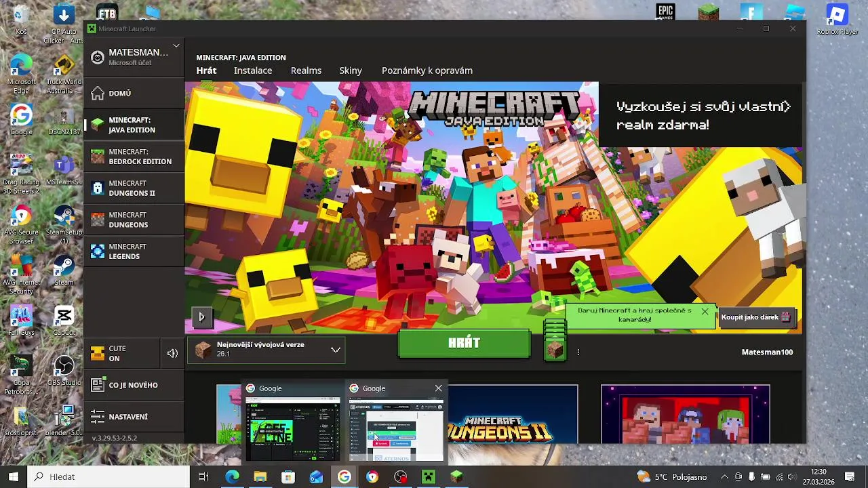Open Epic Games desktop icon
This screenshot has height=488, width=868.
pos(665,12)
